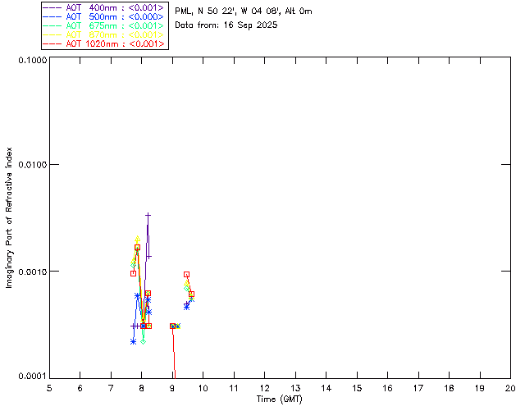Click the 'Data from: 16 Sep 2025' label
525x420 pixels.
click(226, 25)
